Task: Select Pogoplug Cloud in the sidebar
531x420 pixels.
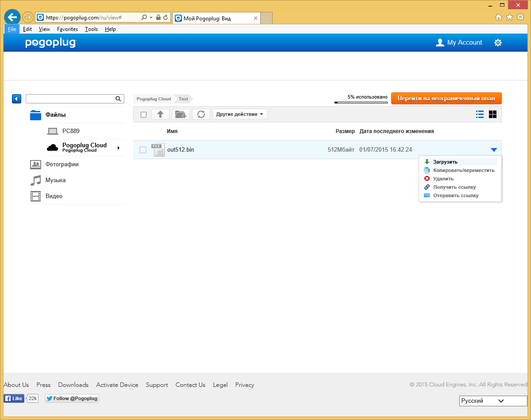Action: pos(84,147)
